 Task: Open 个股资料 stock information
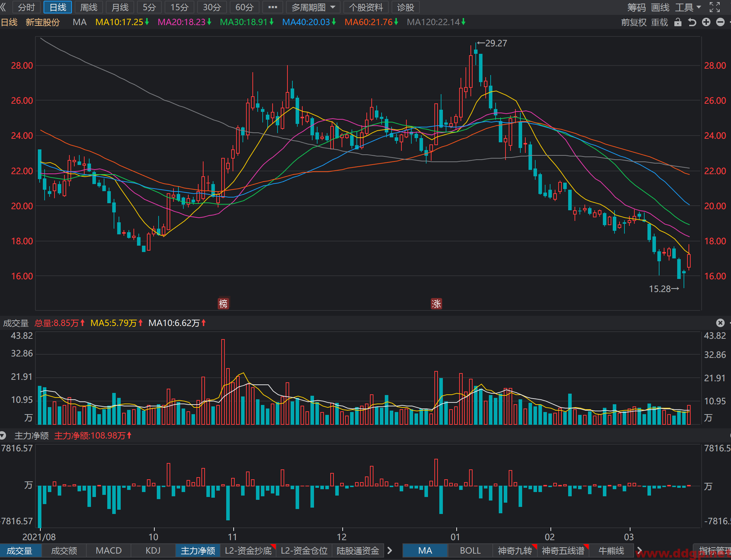[x=366, y=7]
